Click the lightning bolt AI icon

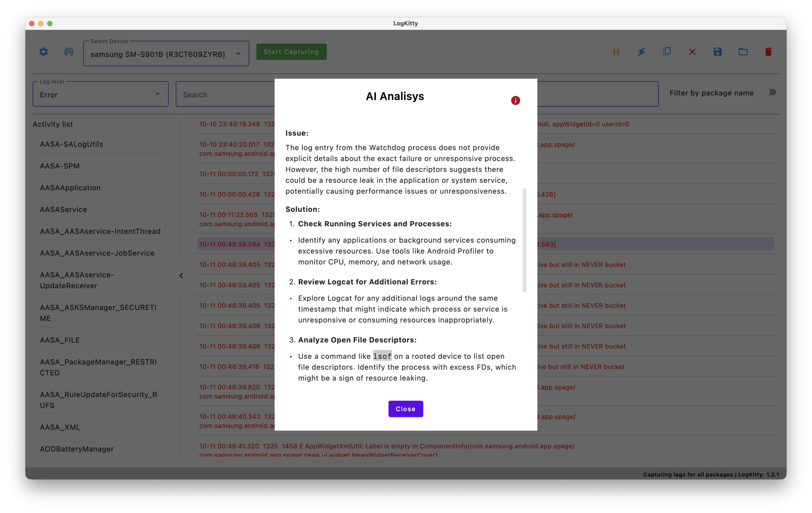pos(641,52)
